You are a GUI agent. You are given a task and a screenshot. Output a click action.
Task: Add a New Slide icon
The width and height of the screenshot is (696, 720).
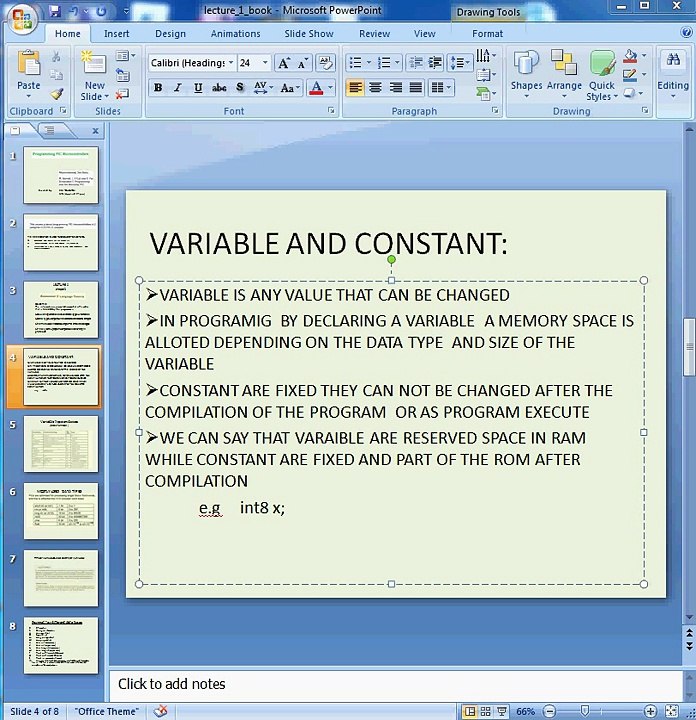94,63
